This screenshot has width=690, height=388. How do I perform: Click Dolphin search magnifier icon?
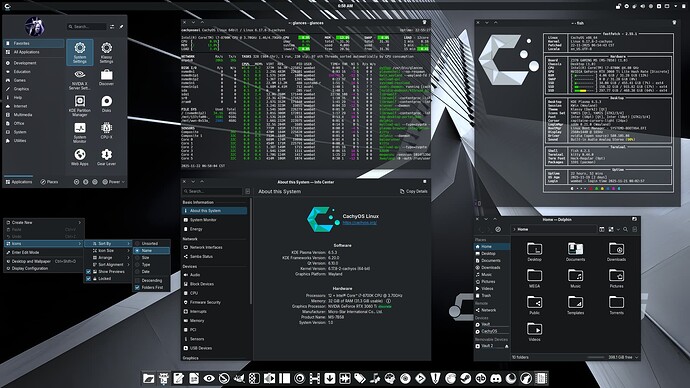coord(625,229)
